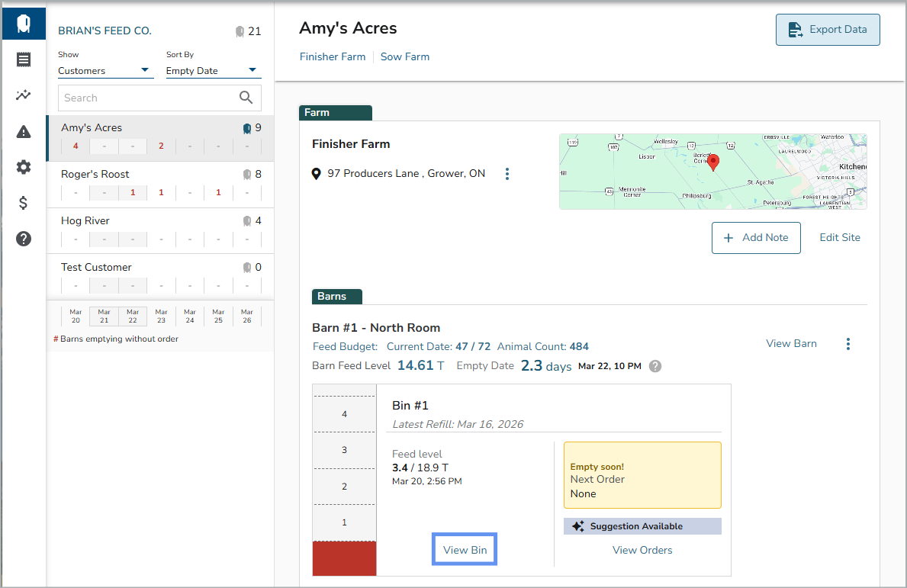Image resolution: width=907 pixels, height=588 pixels.
Task: Select the Finisher Farm tab
Action: tap(332, 56)
